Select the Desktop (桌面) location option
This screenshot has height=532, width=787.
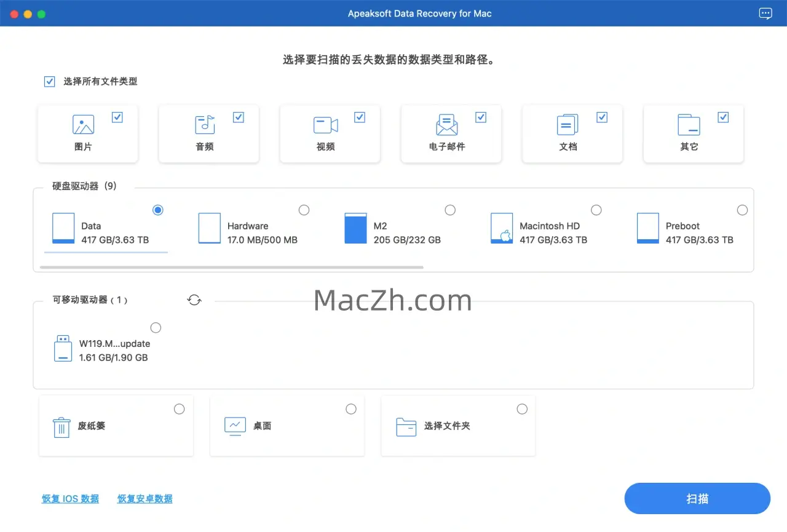point(350,409)
